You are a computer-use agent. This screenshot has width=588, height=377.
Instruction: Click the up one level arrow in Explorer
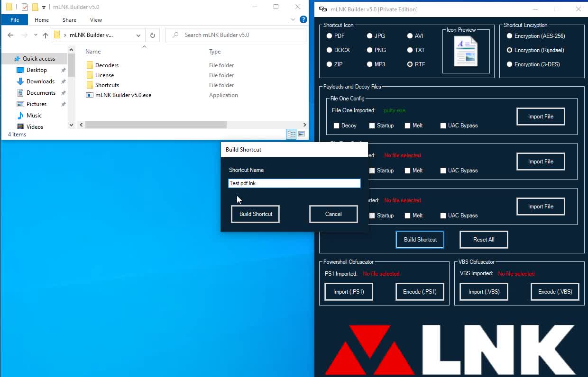tap(45, 35)
